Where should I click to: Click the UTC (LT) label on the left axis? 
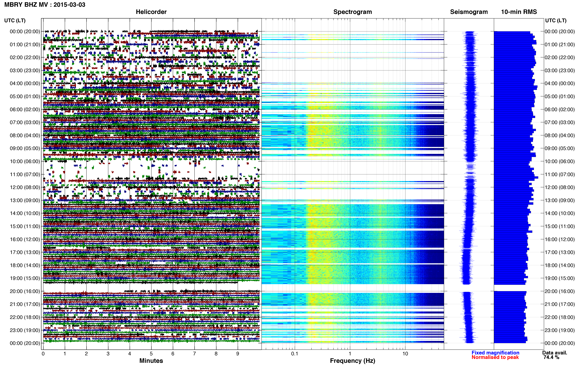pyautogui.click(x=15, y=20)
